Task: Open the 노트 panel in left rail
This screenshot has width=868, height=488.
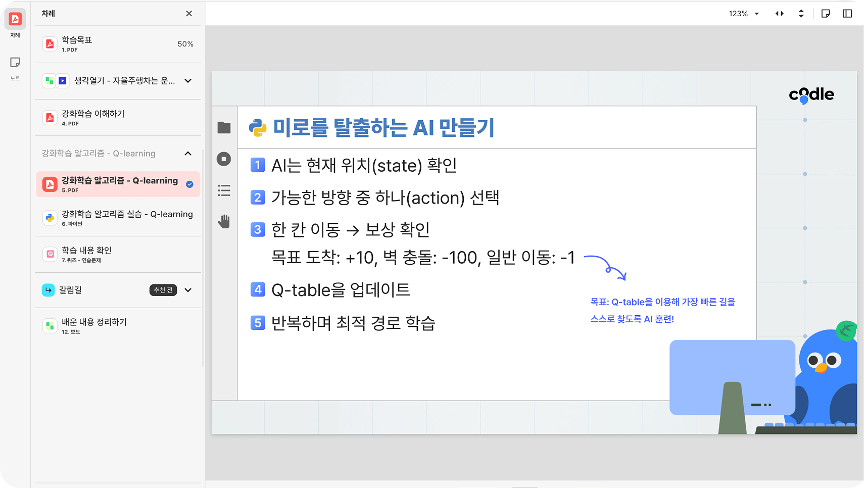Action: coord(15,63)
